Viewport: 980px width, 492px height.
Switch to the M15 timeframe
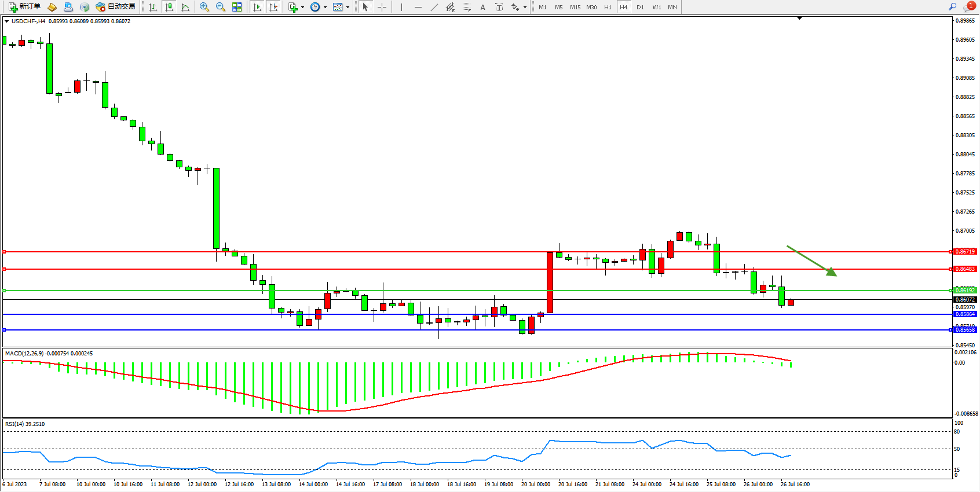coord(575,7)
